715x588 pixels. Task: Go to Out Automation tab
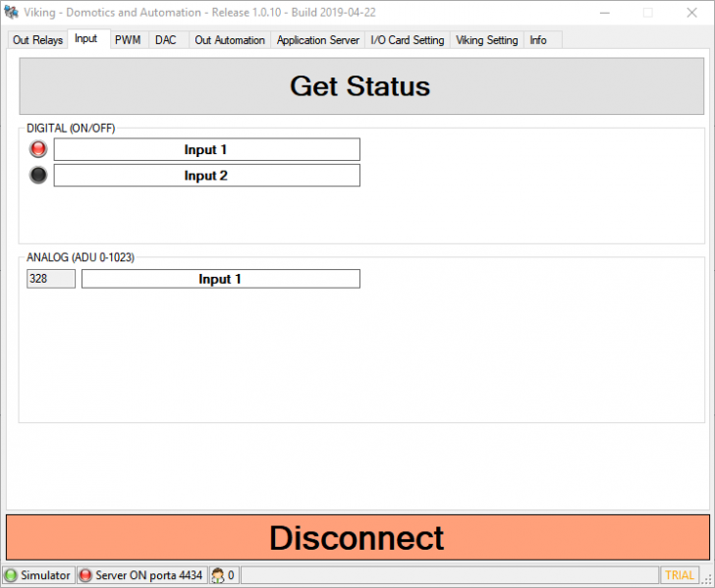tap(230, 40)
